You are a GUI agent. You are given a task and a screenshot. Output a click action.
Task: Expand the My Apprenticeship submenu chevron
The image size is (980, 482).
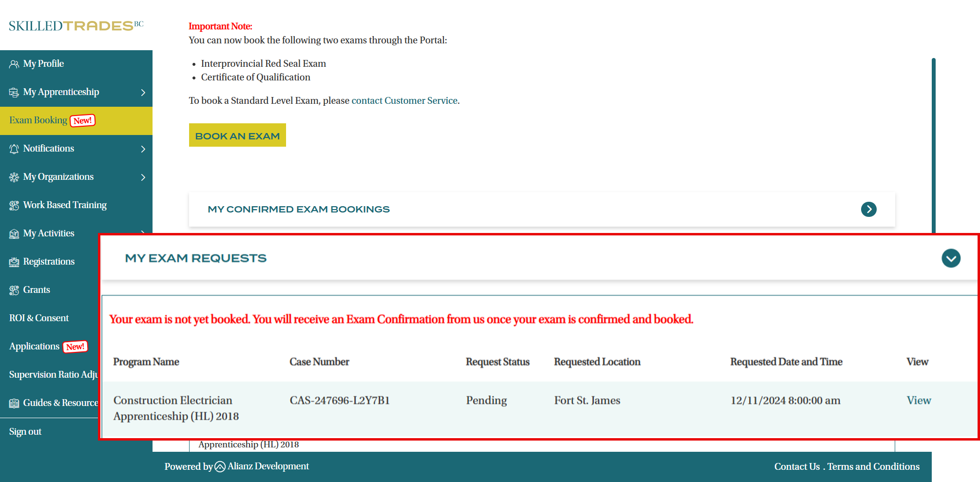point(143,92)
